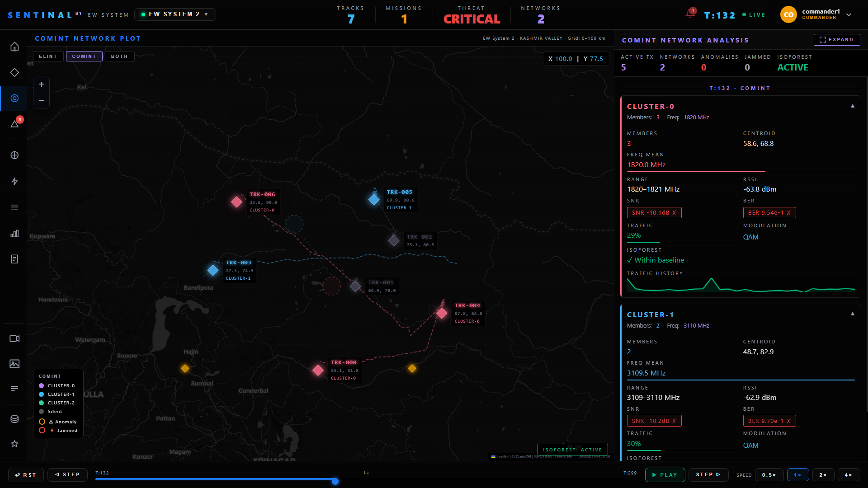
Task: Click the X/Y coordinate readout box
Action: click(x=576, y=59)
